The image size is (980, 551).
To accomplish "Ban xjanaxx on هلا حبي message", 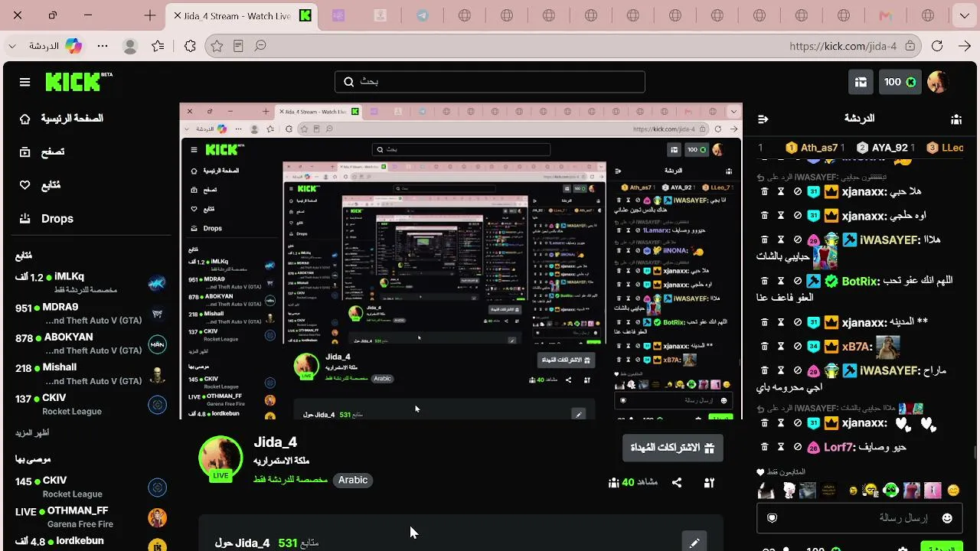I will coord(797,192).
